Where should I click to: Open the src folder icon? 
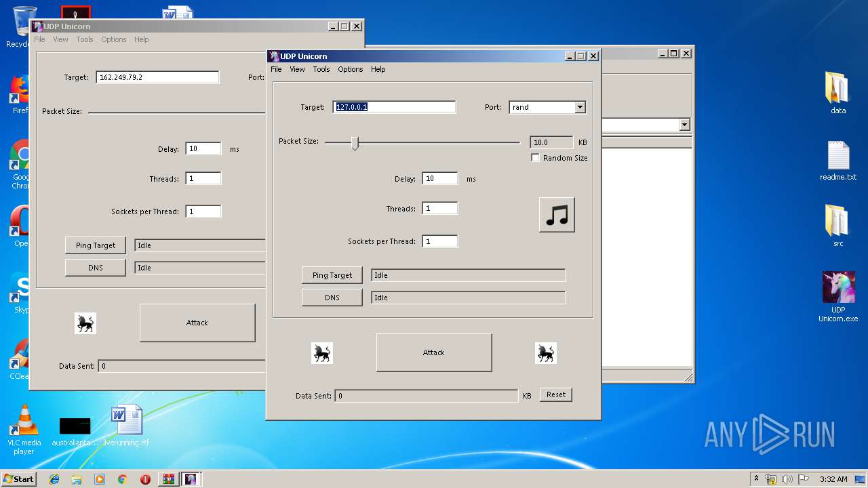(x=838, y=226)
